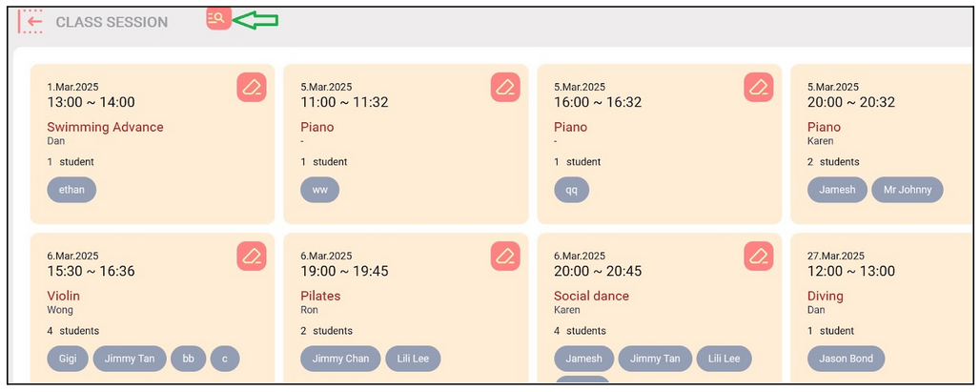Select the ethan student chip
The width and height of the screenshot is (980, 392).
click(x=71, y=189)
